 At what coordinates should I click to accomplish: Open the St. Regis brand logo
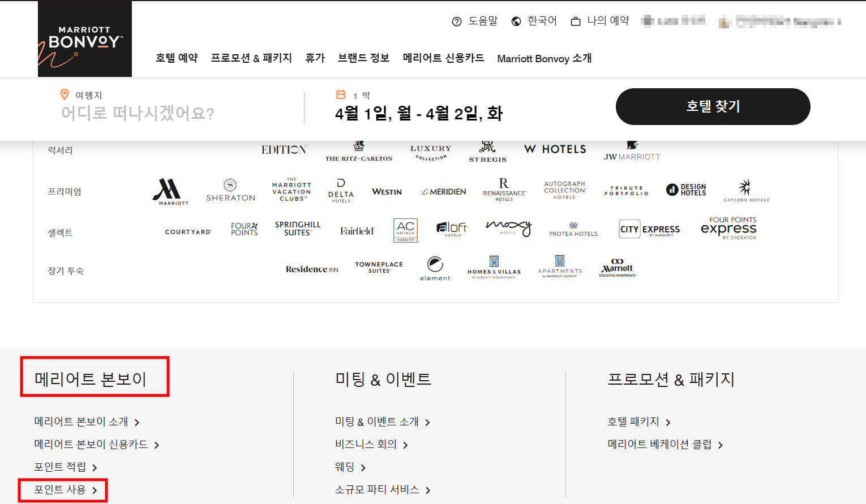point(487,152)
